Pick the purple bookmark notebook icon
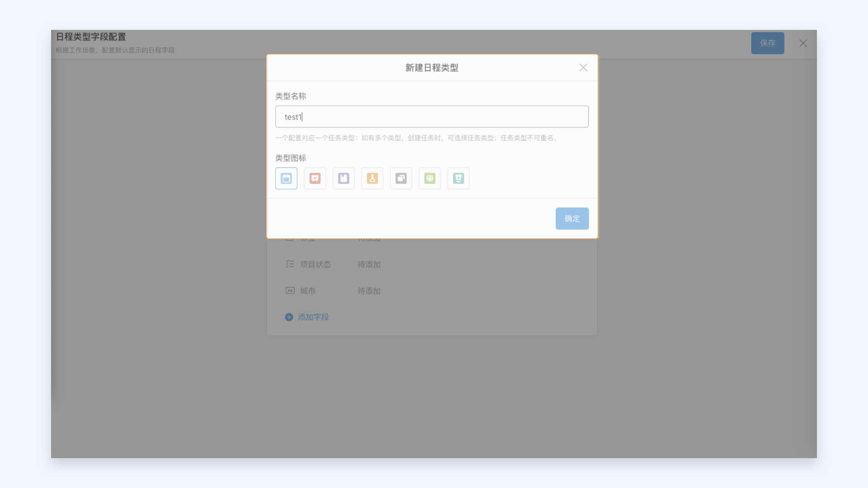The image size is (868, 488). pyautogui.click(x=344, y=178)
